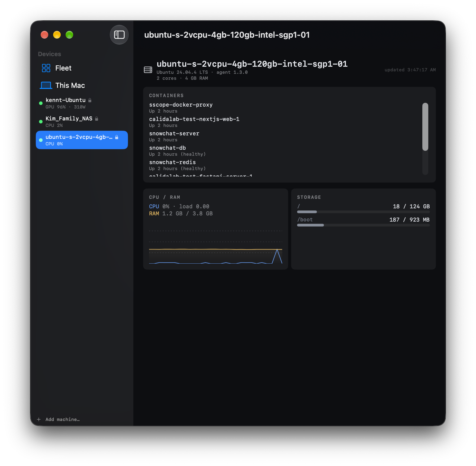Click the server icon beside the machine heading
This screenshot has height=466, width=476.
pos(148,70)
